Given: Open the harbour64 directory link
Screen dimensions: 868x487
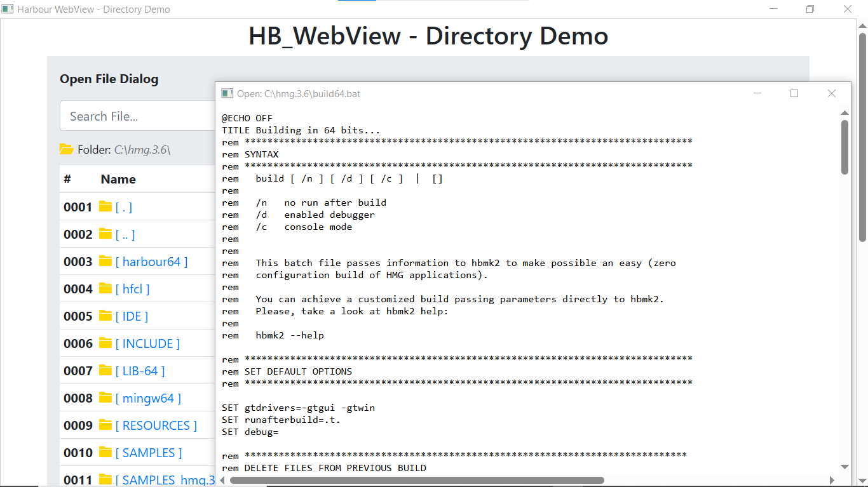Looking at the screenshot, I should 153,261.
